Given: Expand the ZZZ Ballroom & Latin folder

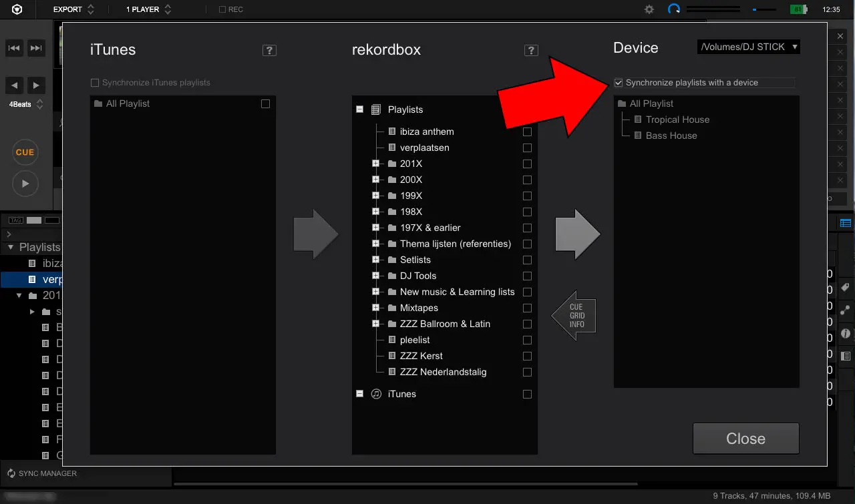Looking at the screenshot, I should (x=375, y=324).
